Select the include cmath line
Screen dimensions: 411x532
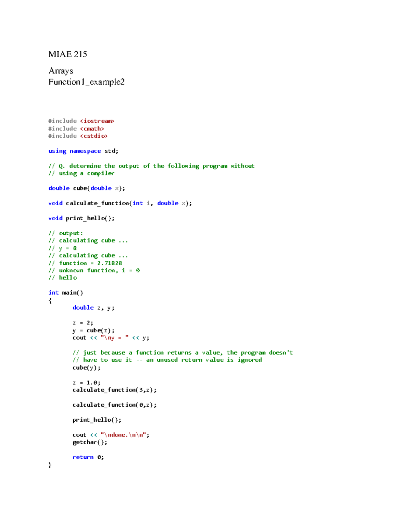[76, 128]
